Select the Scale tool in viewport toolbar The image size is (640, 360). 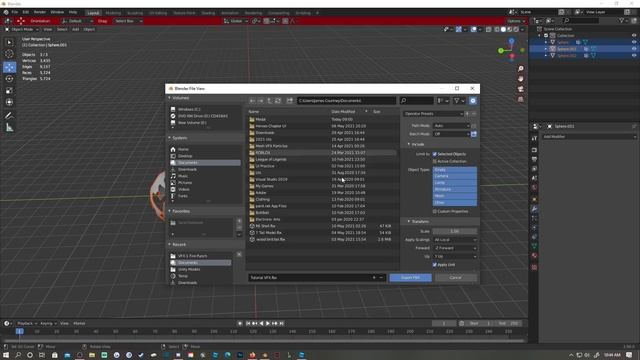(x=9, y=91)
